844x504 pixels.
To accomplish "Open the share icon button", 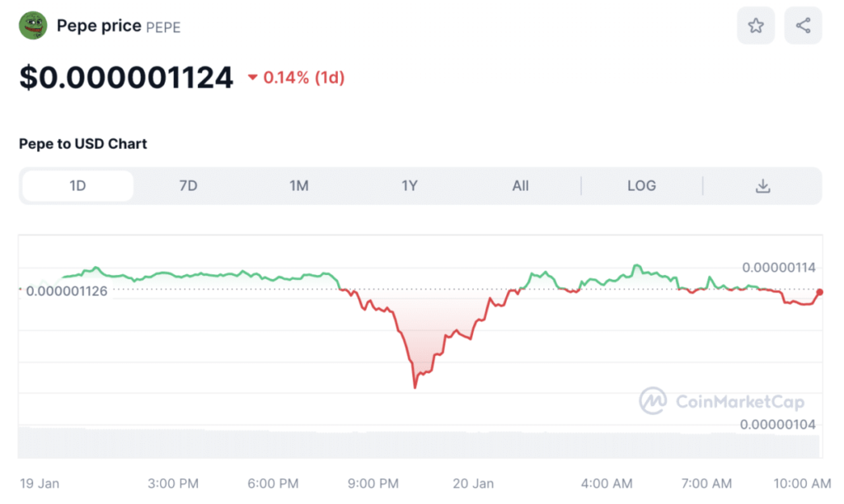I will 803,26.
